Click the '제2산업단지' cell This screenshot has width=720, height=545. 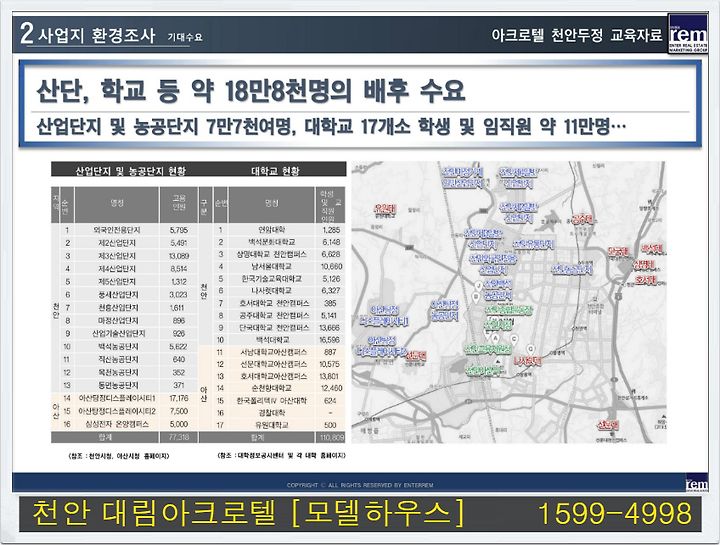coord(117,243)
